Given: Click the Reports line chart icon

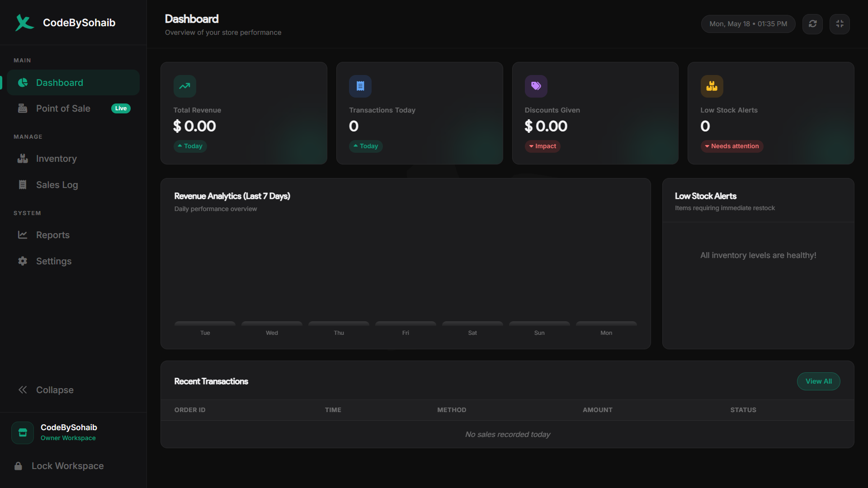Looking at the screenshot, I should click(23, 235).
